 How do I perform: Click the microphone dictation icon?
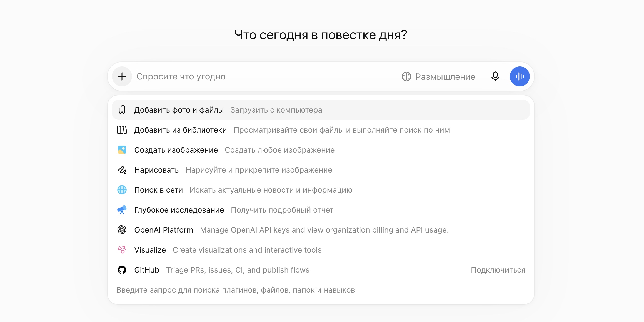coord(495,76)
